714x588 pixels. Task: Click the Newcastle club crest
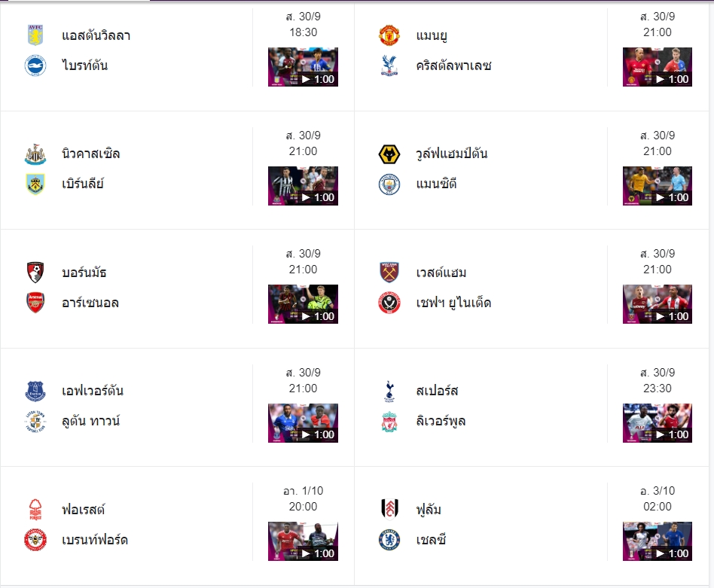(35, 154)
